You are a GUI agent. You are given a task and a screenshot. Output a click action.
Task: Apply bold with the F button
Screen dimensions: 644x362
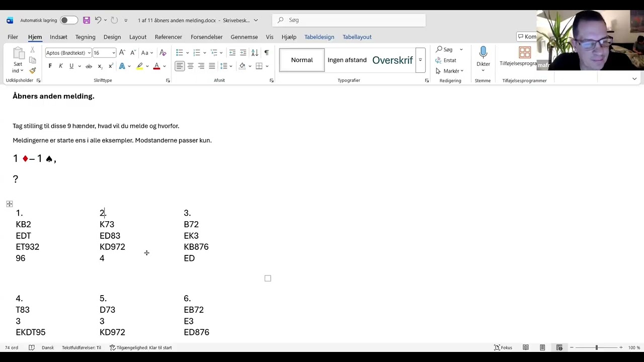[50, 66]
